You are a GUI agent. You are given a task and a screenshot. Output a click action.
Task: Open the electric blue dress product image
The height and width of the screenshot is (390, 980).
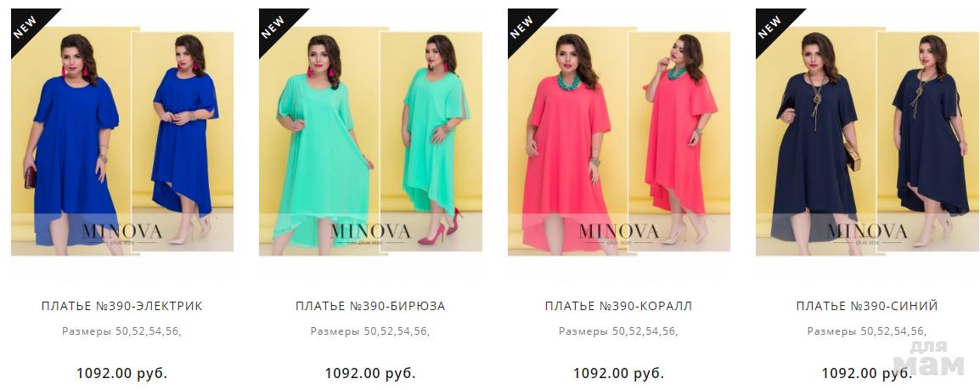pyautogui.click(x=122, y=141)
